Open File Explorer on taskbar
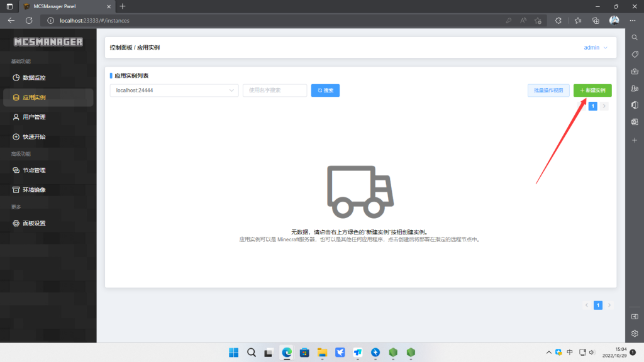This screenshot has width=644, height=362. tap(322, 353)
